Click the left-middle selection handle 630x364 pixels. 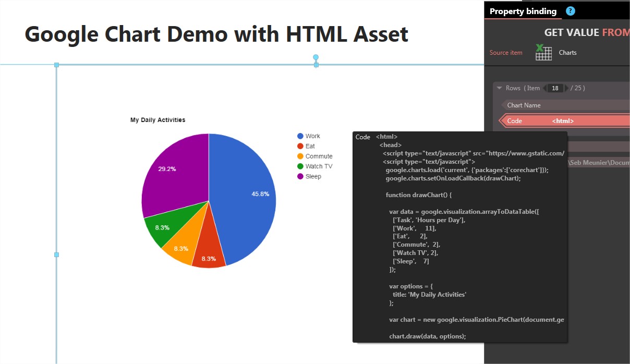tap(57, 254)
